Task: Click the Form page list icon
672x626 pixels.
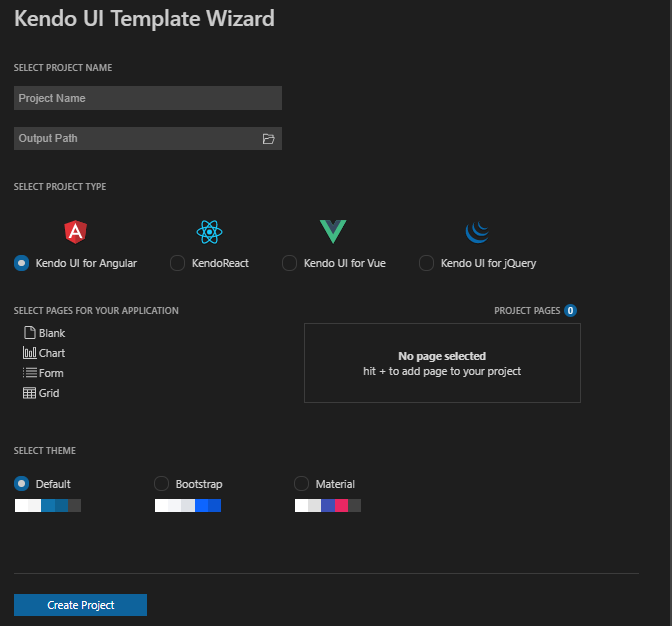Action: pos(30,372)
